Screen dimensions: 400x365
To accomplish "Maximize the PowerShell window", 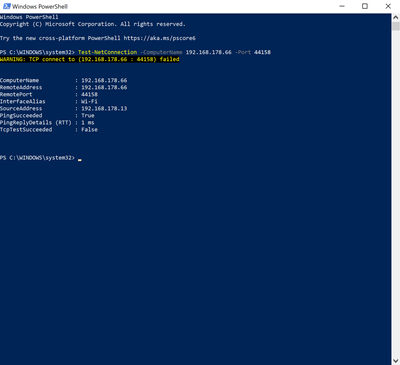I will point(365,6).
